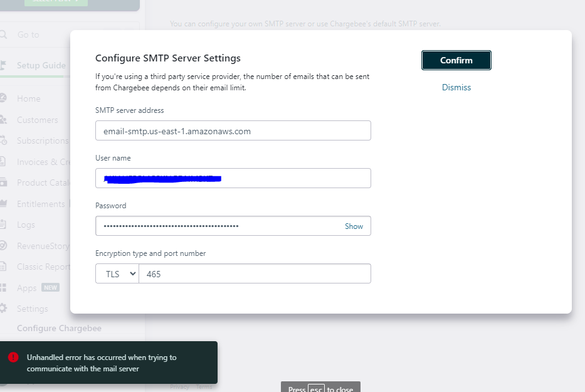
Task: Click the port number field showing 465
Action: (x=254, y=274)
